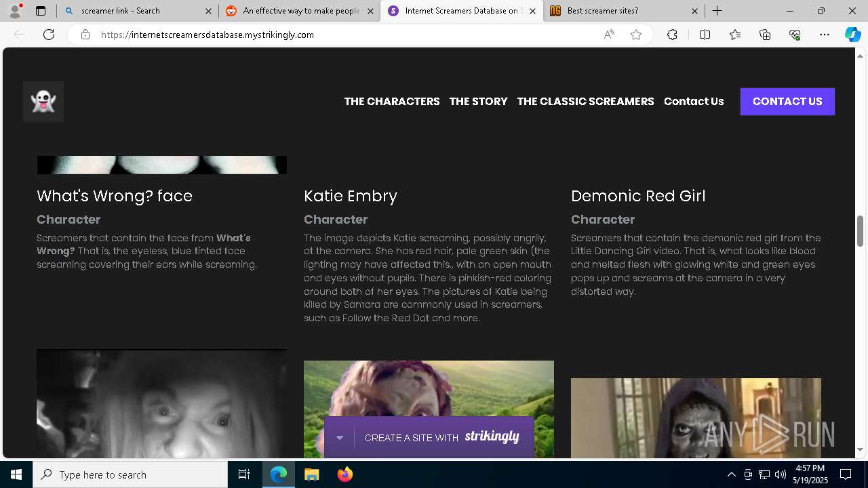Close the 'Best screamer sites?' tab
868x488 pixels.
click(694, 11)
